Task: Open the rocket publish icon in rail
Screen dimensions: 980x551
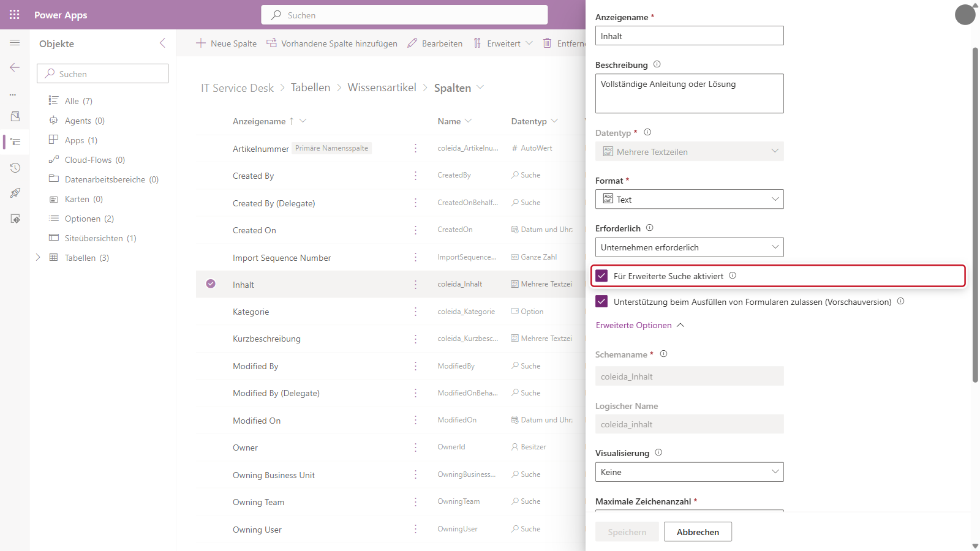Action: pyautogui.click(x=15, y=193)
